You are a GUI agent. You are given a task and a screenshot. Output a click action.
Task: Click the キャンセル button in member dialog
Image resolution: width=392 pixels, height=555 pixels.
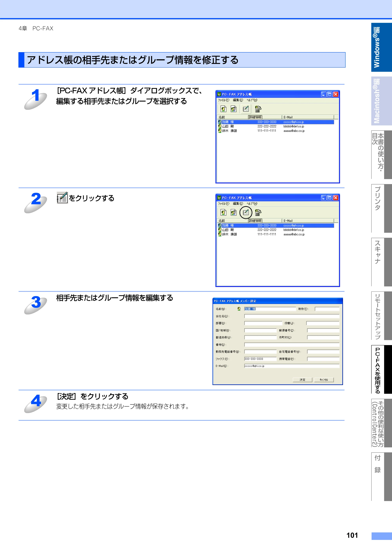pos(324,380)
